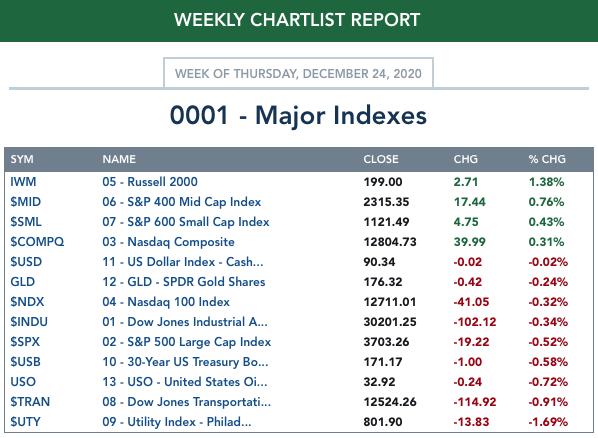The width and height of the screenshot is (598, 438).
Task: Open the $USB symbol link
Action: [25, 362]
